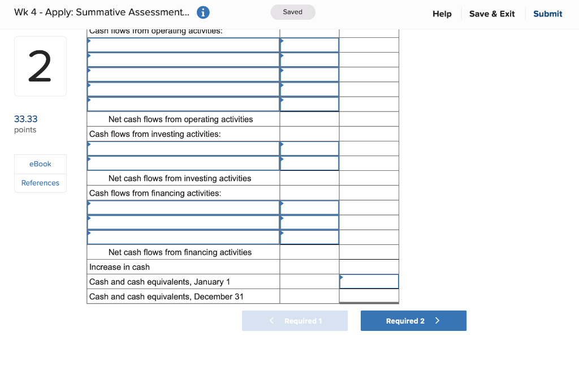
Task: Open the second investing activities row dropdown
Action: (181, 163)
